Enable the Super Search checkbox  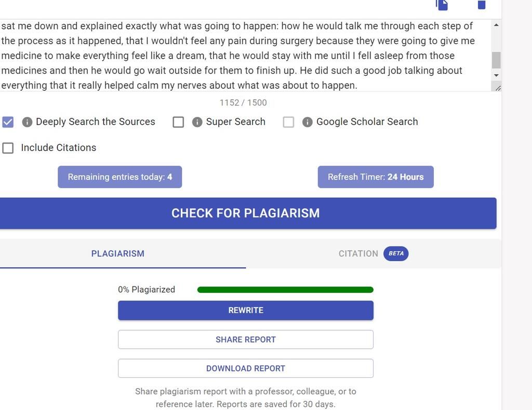[x=179, y=122]
